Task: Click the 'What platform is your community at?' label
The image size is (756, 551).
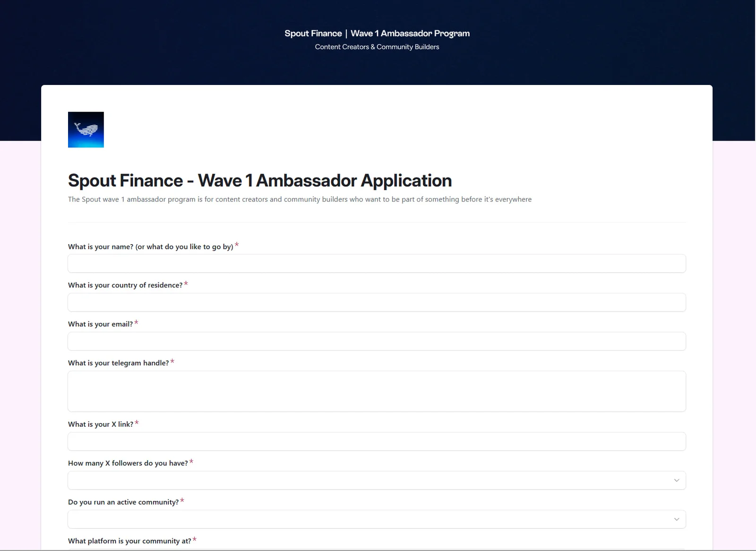Action: coord(129,541)
